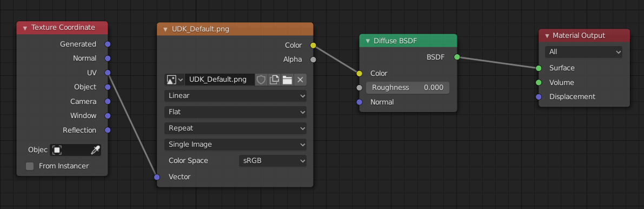
Task: Click the Generated output socket
Action: coord(108,44)
